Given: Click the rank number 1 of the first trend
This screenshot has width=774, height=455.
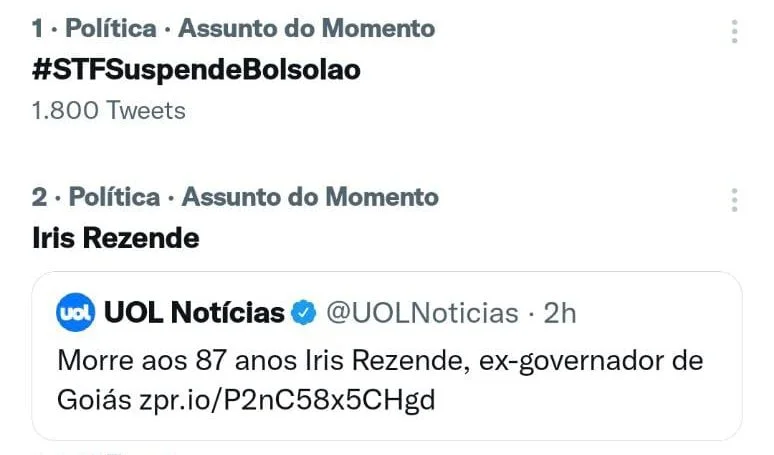Looking at the screenshot, I should pos(38,28).
